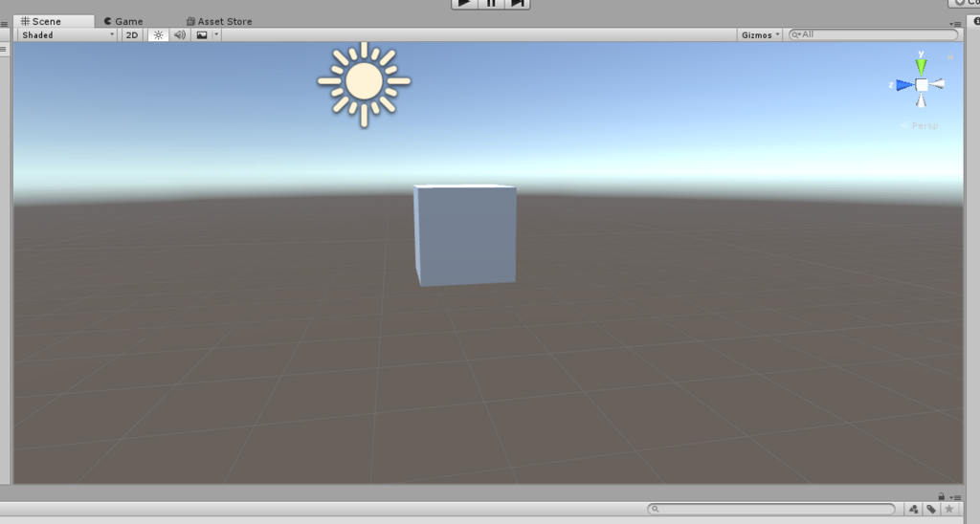980x524 pixels.
Task: Switch to the Scene tab
Action: click(54, 21)
